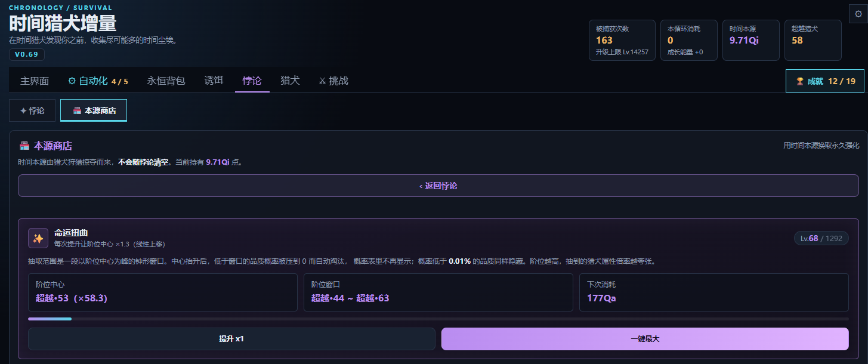The height and width of the screenshot is (364, 868).
Task: Select the 本源商店 sub-tab
Action: (94, 110)
